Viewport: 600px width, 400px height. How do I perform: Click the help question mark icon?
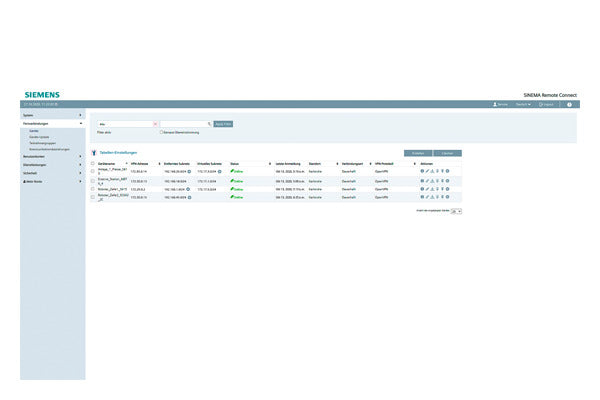(569, 104)
